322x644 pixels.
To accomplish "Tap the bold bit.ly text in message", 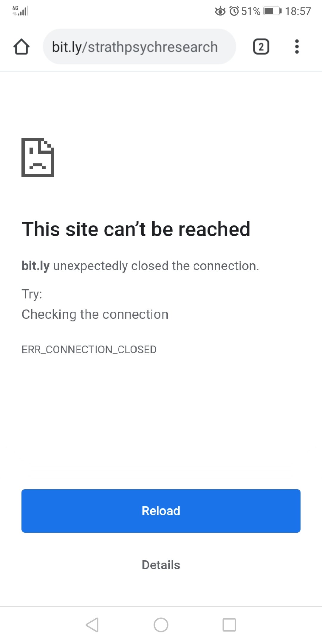I will tap(36, 266).
